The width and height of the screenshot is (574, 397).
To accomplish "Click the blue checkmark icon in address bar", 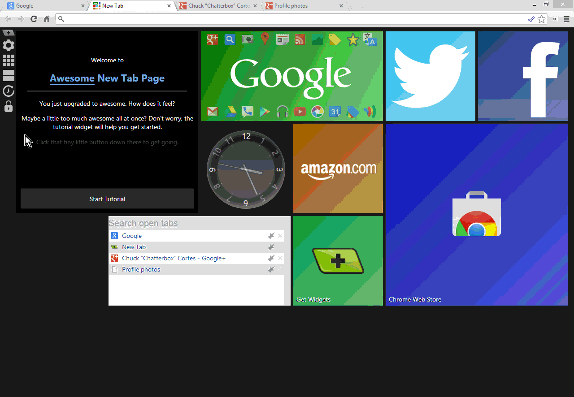I will (531, 19).
